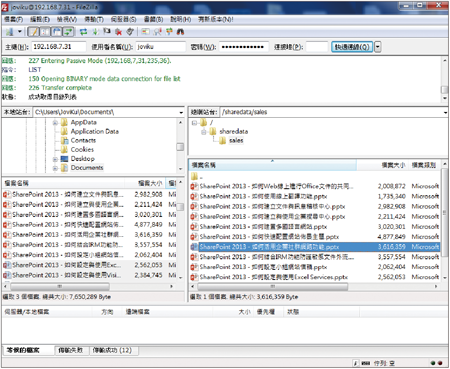This screenshot has width=450, height=369.
Task: Disconnect from the server with red X icon
Action: 118,32
